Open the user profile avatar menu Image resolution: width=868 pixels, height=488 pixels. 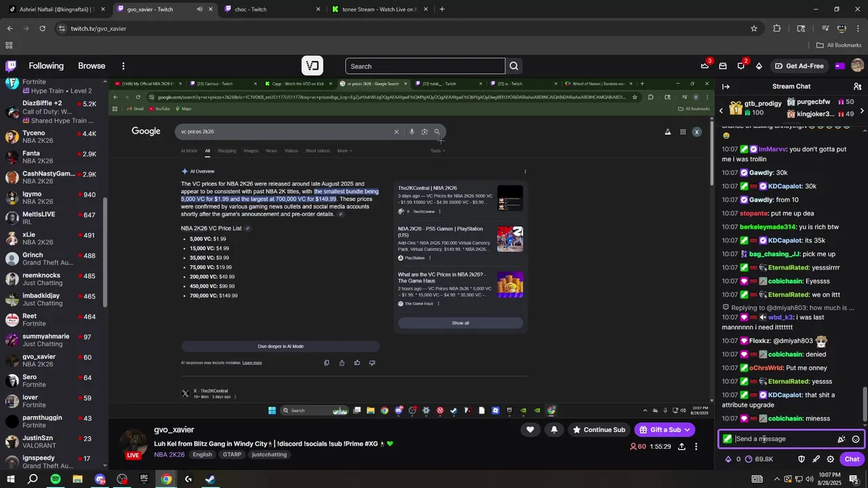(857, 66)
